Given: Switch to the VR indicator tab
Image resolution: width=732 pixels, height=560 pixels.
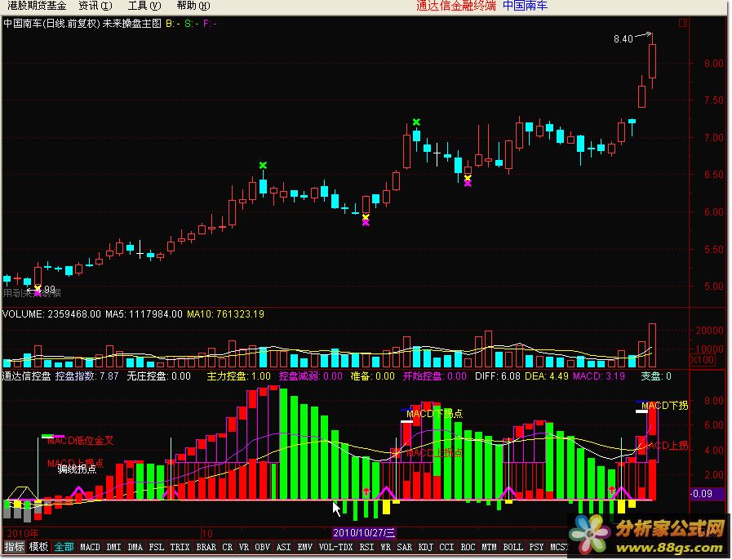Looking at the screenshot, I should click(x=244, y=546).
